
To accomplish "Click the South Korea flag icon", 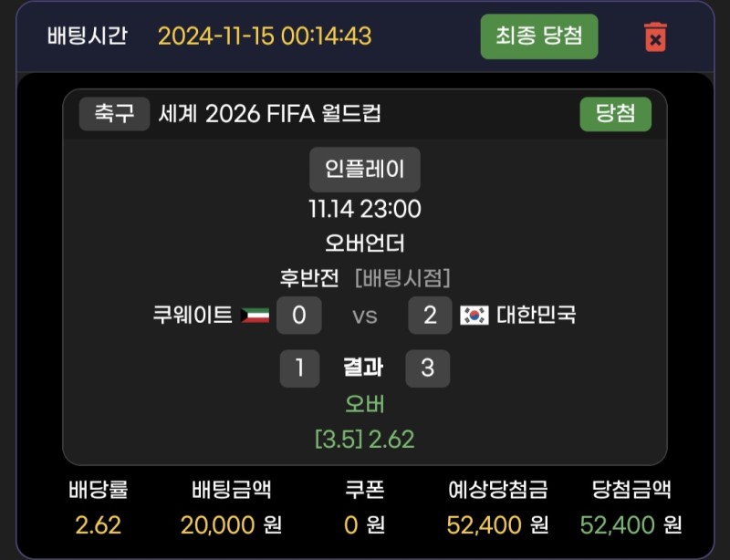I will click(x=474, y=316).
